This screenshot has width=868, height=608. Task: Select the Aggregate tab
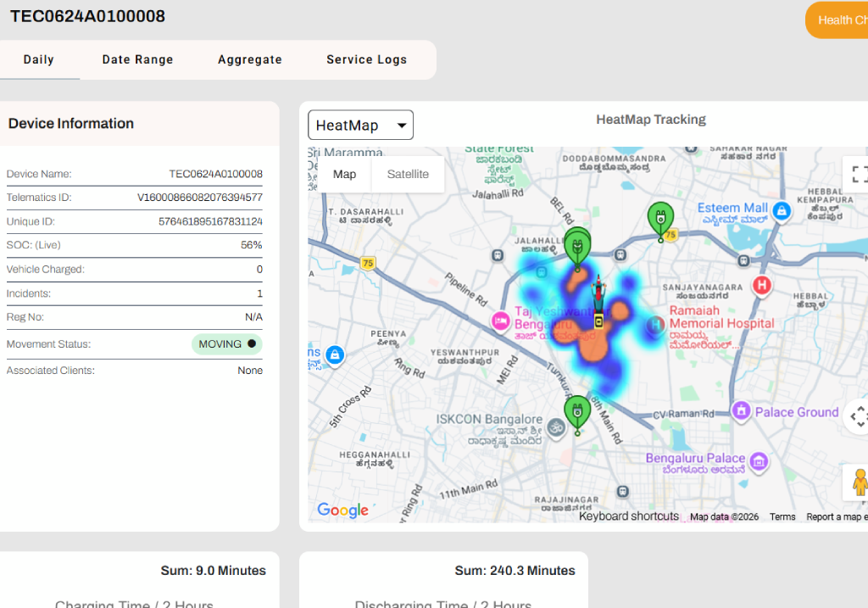click(x=250, y=59)
